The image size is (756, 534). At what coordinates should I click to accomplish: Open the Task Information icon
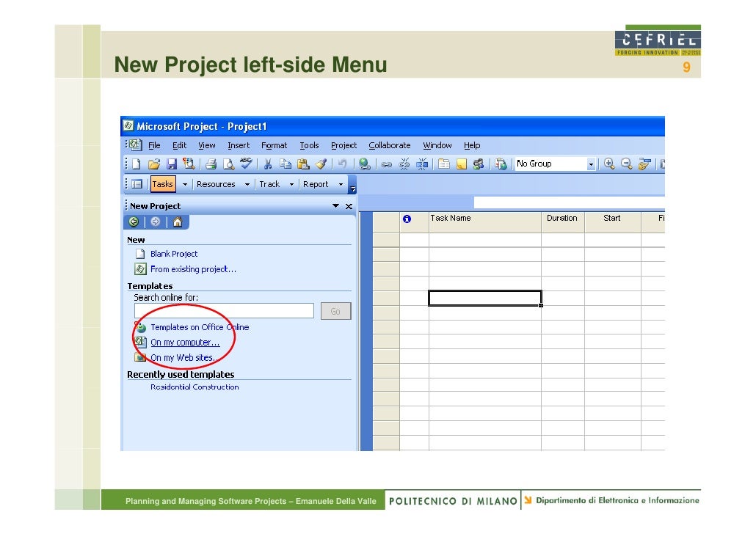pyautogui.click(x=443, y=164)
